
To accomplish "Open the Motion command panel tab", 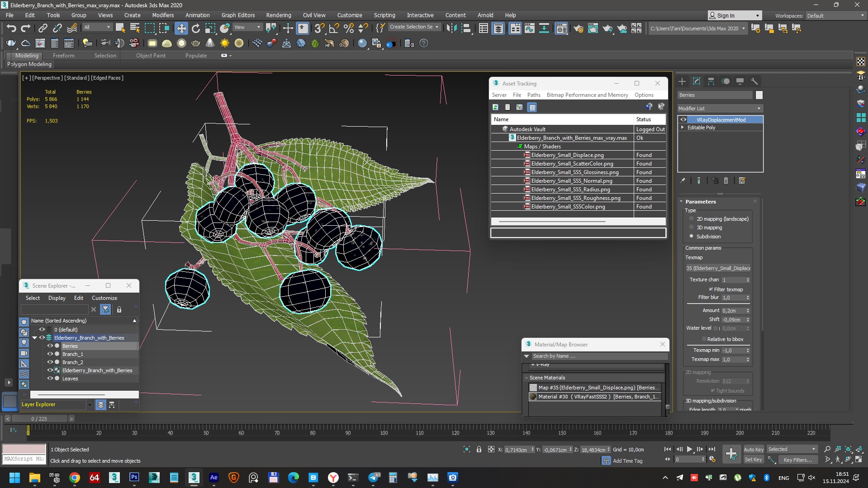I will pos(726,81).
